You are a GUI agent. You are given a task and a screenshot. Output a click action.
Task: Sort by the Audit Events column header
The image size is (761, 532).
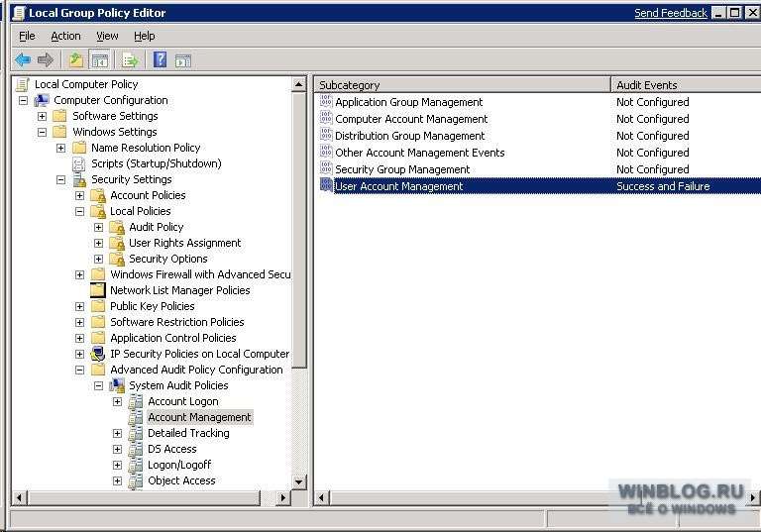pos(686,85)
